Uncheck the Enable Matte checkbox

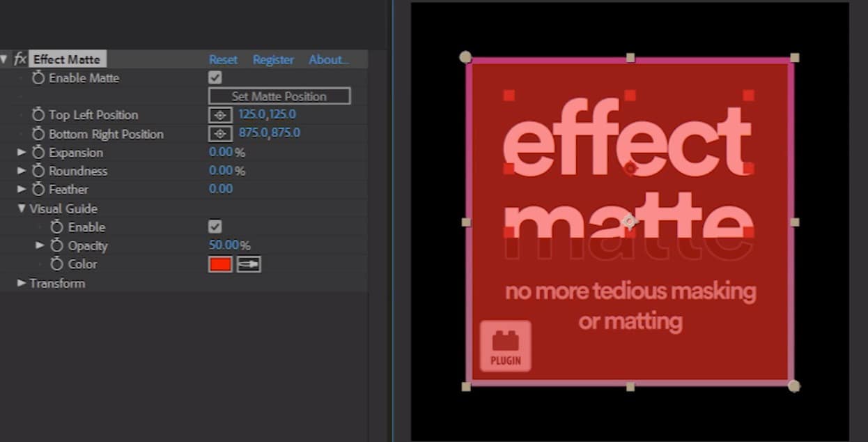coord(215,77)
